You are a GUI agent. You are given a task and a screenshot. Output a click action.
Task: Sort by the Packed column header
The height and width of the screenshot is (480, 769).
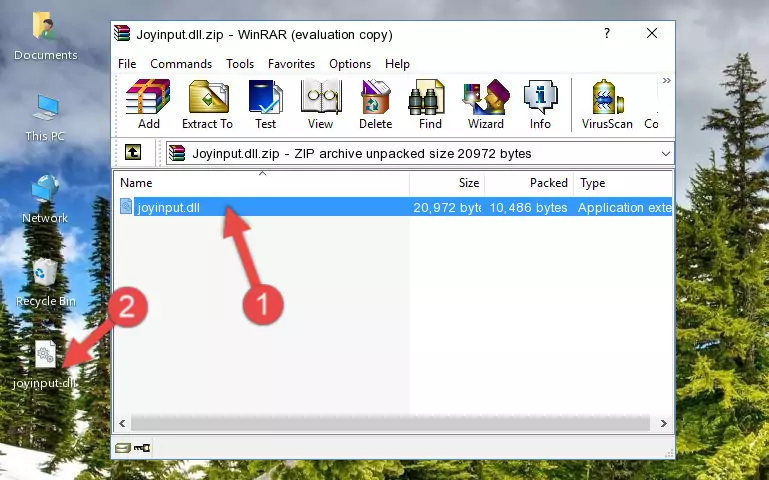coord(529,182)
